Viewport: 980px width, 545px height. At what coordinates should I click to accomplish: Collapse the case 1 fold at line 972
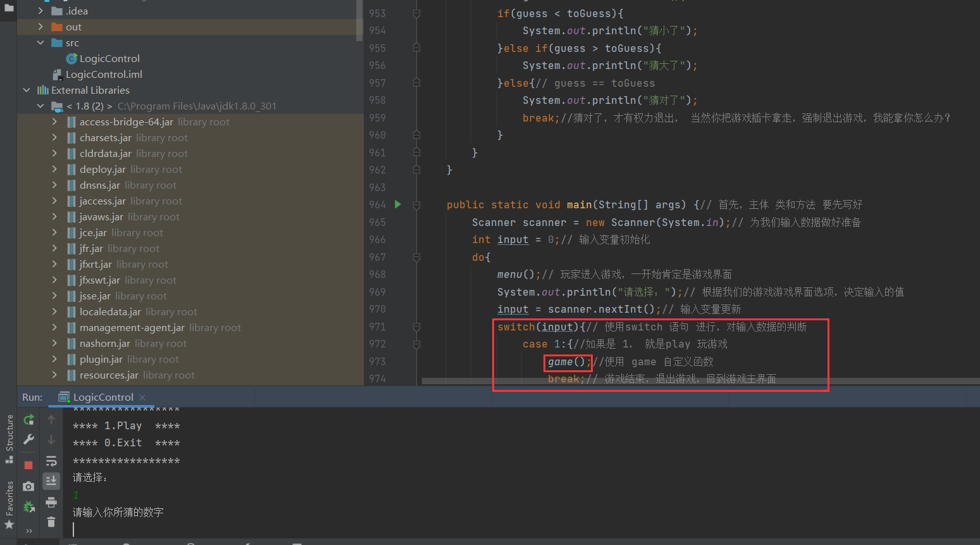click(416, 344)
